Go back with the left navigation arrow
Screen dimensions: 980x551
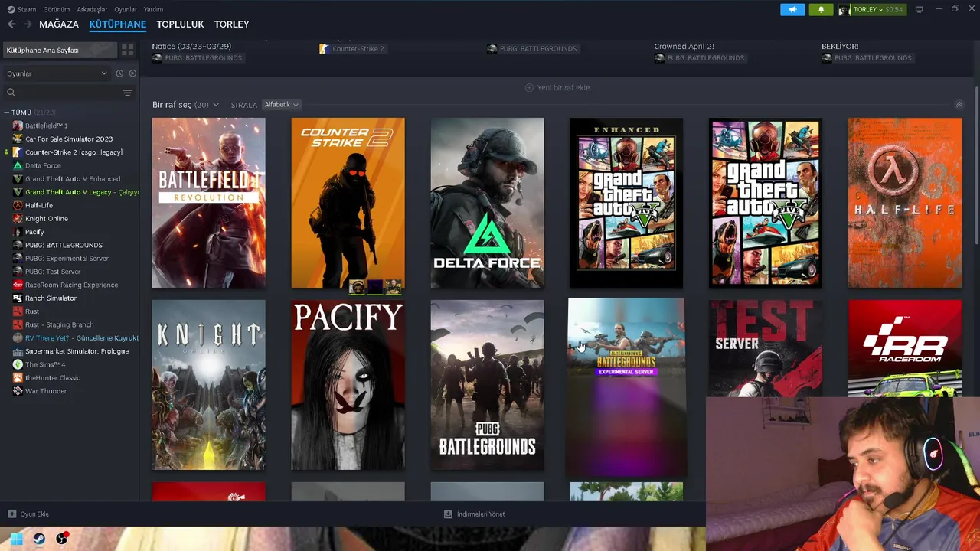(11, 24)
